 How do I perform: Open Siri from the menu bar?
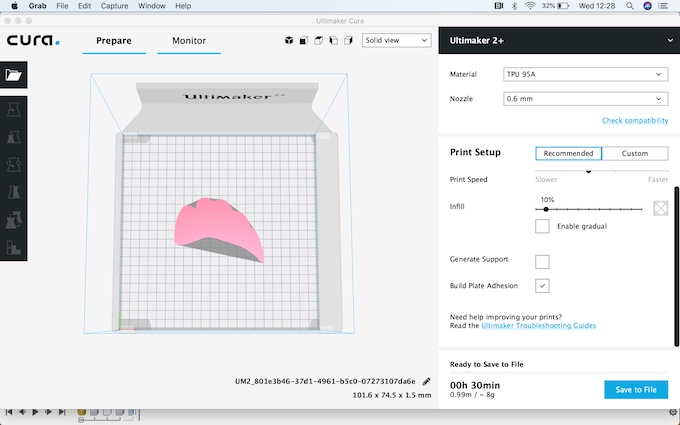(647, 6)
